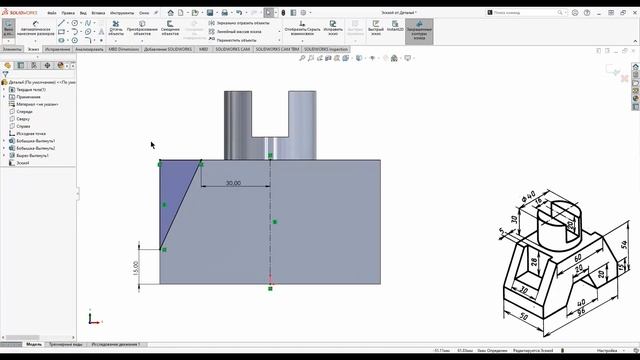Switch to the MBD Dimensions ribbon tab
640x360 pixels.
pos(123,49)
